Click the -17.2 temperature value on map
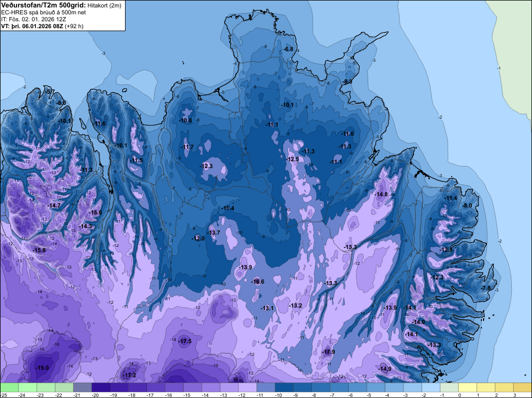 coord(130,375)
